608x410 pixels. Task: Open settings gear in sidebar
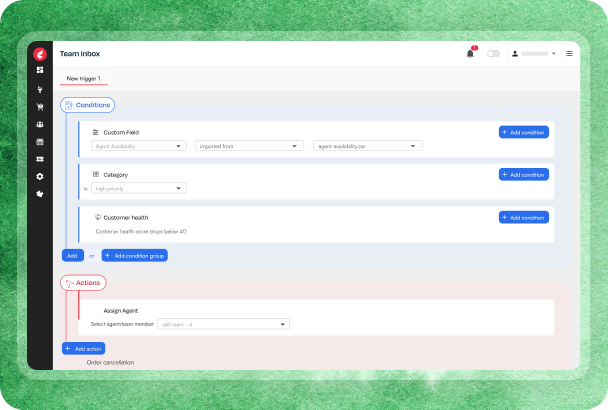40,176
